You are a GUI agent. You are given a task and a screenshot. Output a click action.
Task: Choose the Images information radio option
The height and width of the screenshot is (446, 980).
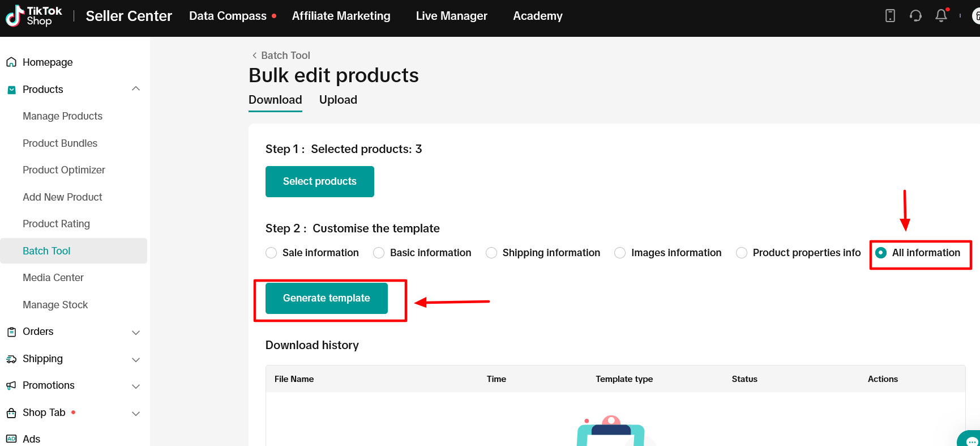(620, 253)
